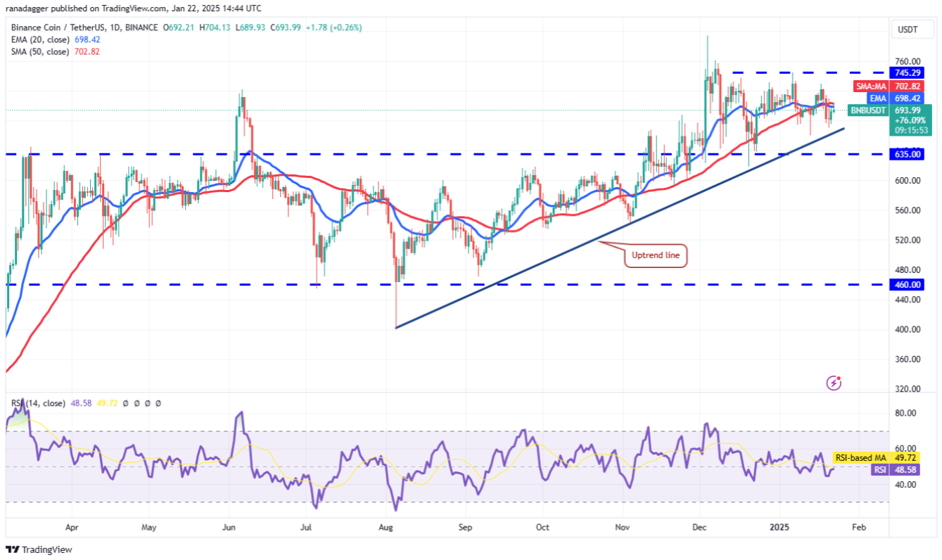942x560 pixels.
Task: Select the EMA (20, close) indicator legend
Action: [x=39, y=39]
